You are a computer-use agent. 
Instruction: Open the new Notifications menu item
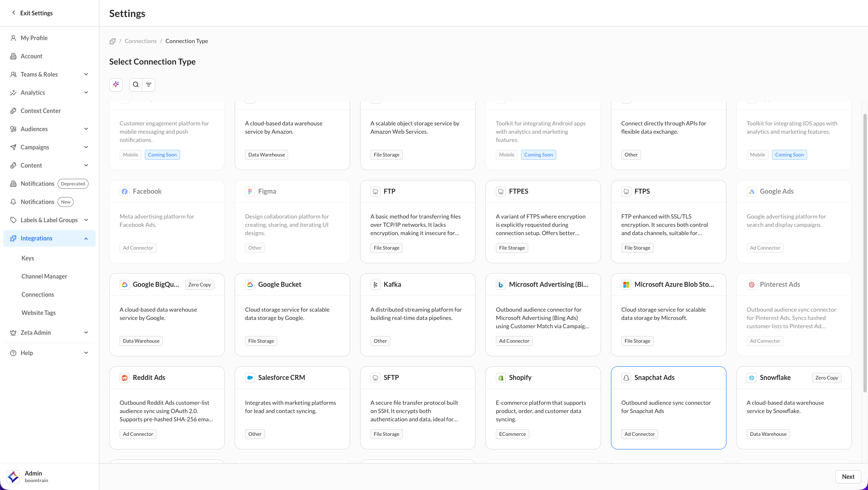pyautogui.click(x=49, y=202)
